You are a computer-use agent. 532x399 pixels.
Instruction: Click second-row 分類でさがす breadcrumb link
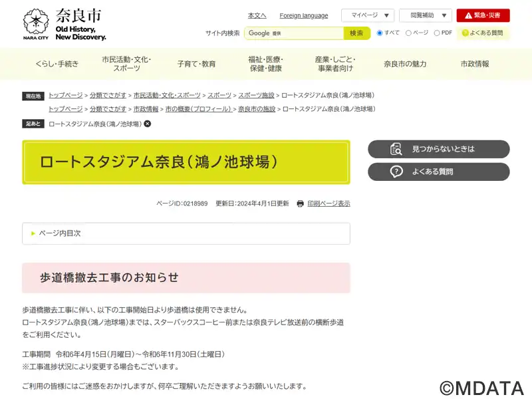point(108,109)
